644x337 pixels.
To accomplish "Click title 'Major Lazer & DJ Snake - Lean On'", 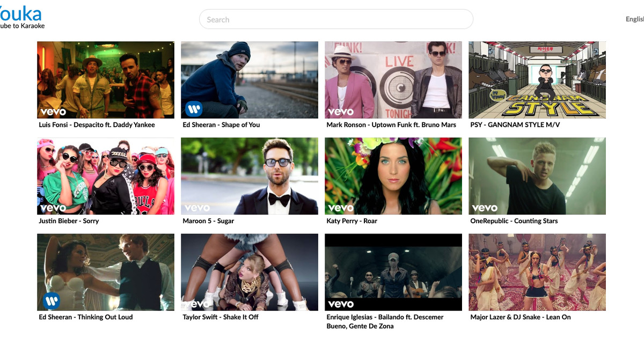I will click(x=521, y=317).
